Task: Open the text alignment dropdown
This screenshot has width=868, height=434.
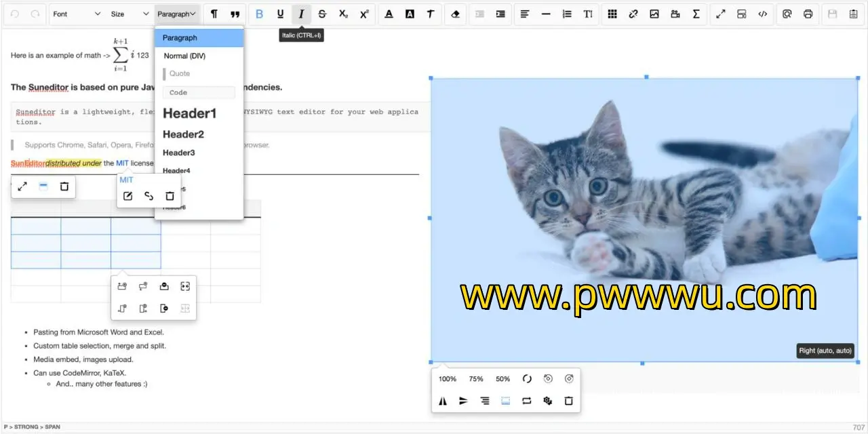Action: coord(524,14)
